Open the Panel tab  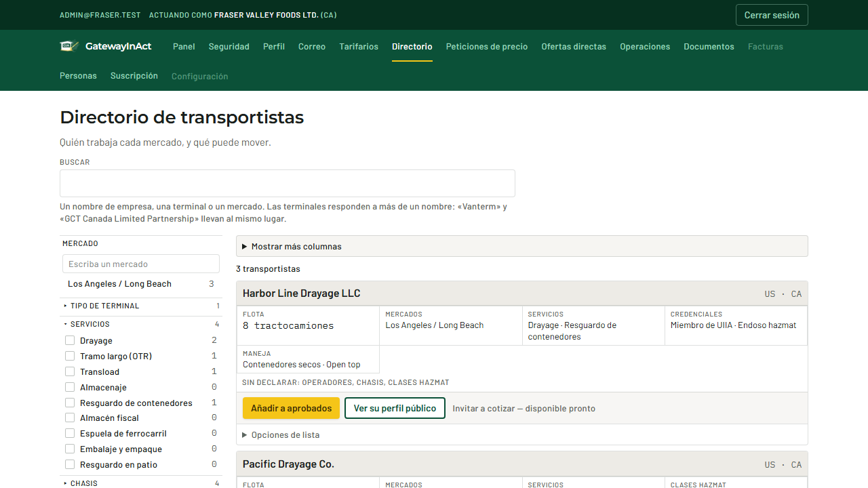click(x=184, y=47)
